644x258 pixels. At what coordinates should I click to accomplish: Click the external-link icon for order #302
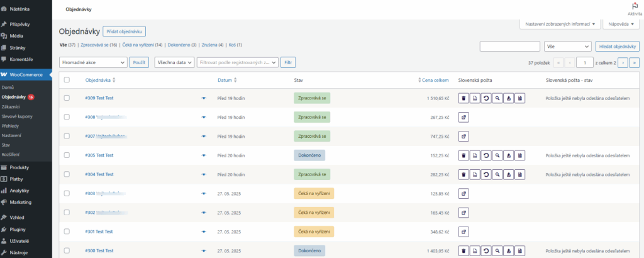coord(464,213)
